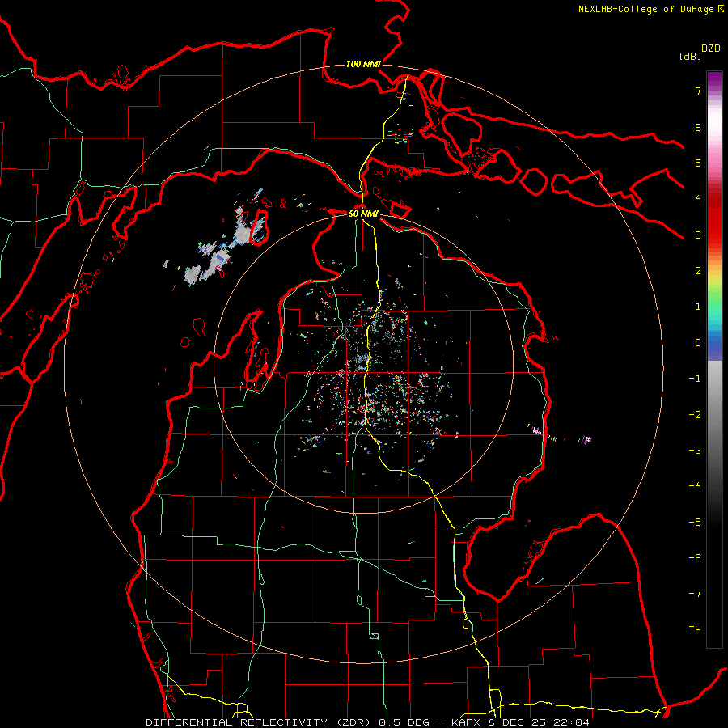Screen dimensions: 728x728
Task: Click the 100 NMI range ring label
Action: (363, 64)
